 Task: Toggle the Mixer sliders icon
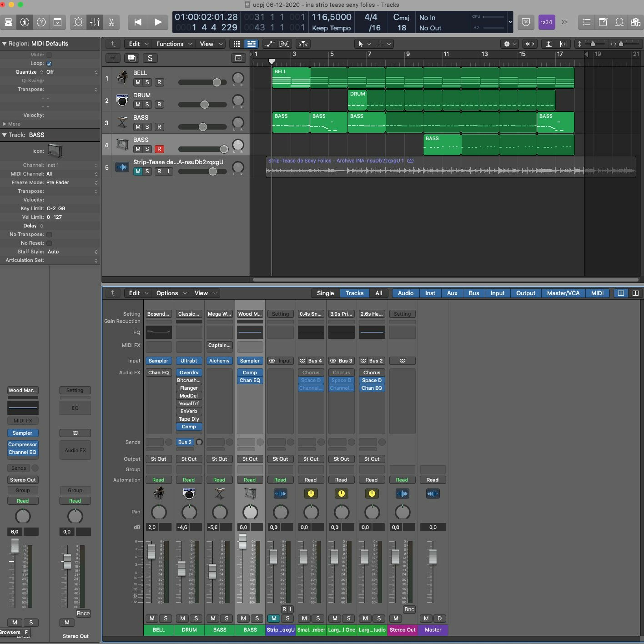click(x=95, y=22)
